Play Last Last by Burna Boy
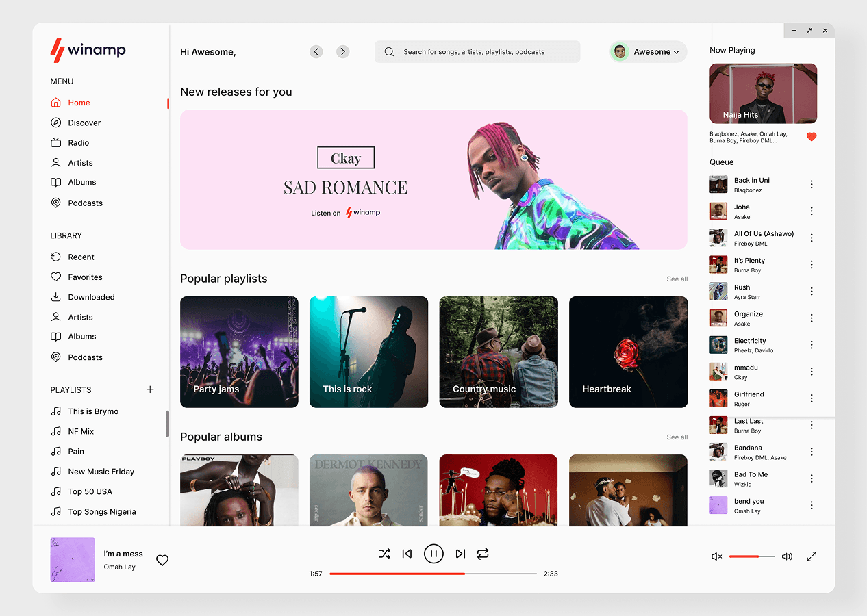Image resolution: width=867 pixels, height=616 pixels. click(763, 425)
